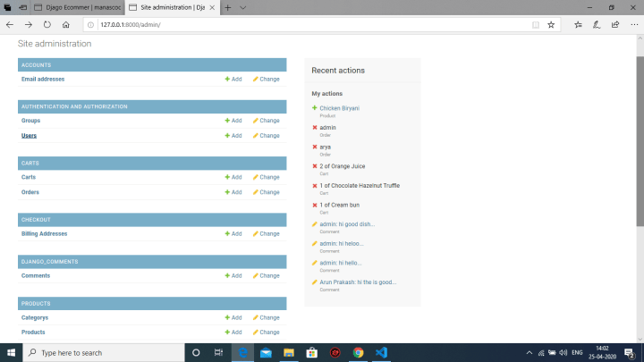Open the Action Center notifications
This screenshot has width=644, height=362.
tap(629, 352)
